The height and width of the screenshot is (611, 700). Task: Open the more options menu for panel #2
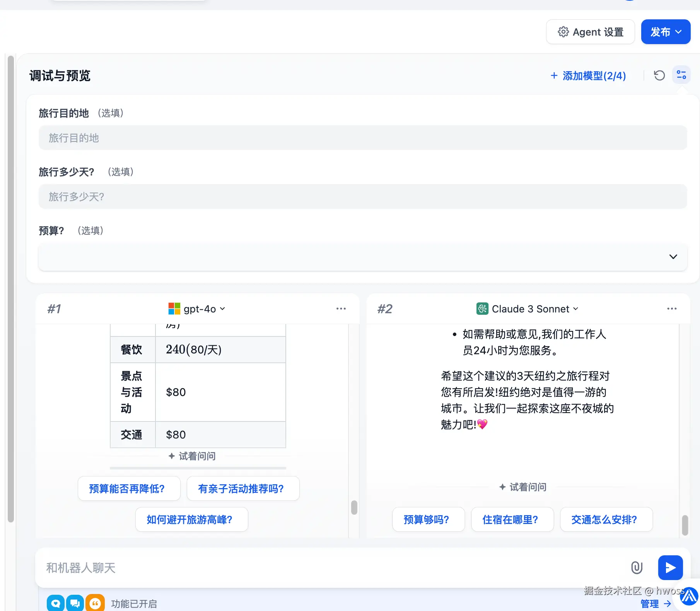coord(672,309)
